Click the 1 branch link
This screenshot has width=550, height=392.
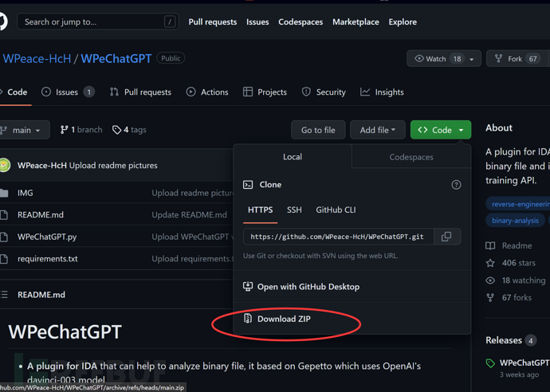(x=81, y=130)
